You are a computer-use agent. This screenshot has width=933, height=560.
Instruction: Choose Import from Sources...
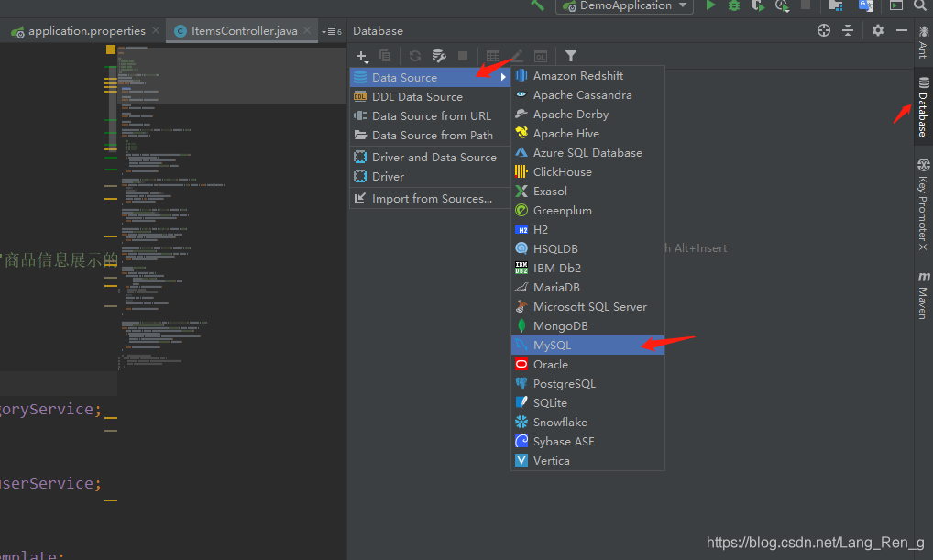pos(430,199)
